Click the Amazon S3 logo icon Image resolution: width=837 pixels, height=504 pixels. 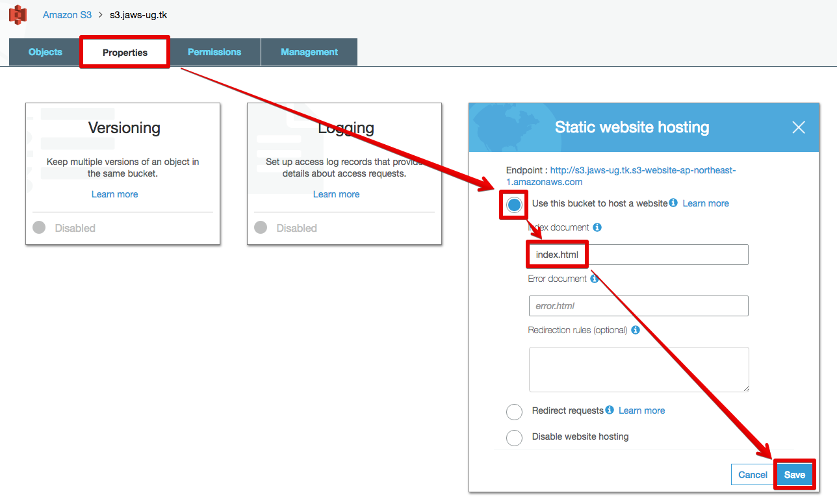pos(18,14)
